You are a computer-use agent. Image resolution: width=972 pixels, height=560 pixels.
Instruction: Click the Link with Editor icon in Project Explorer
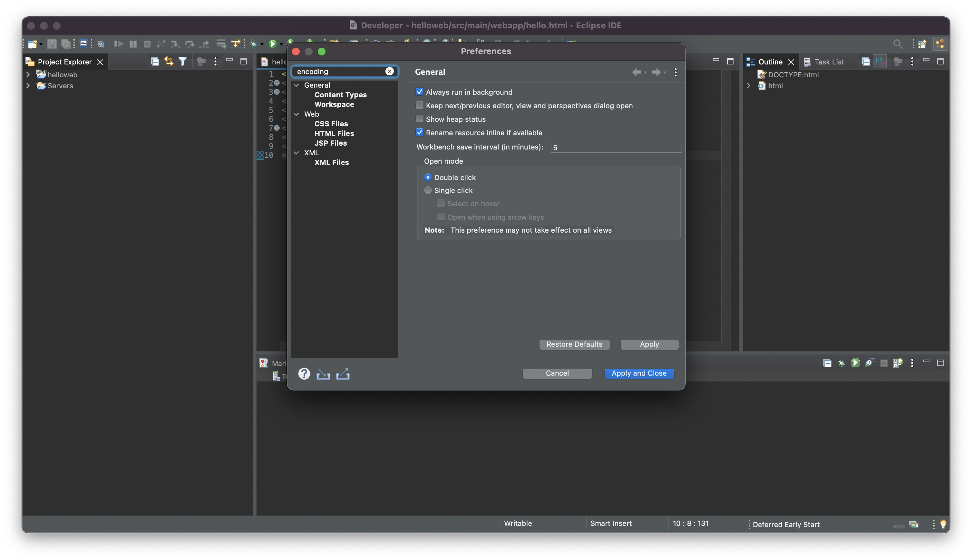tap(169, 61)
